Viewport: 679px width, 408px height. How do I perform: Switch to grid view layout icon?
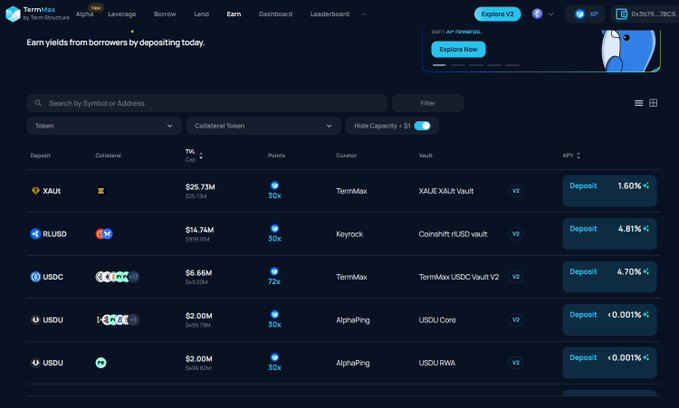point(653,103)
